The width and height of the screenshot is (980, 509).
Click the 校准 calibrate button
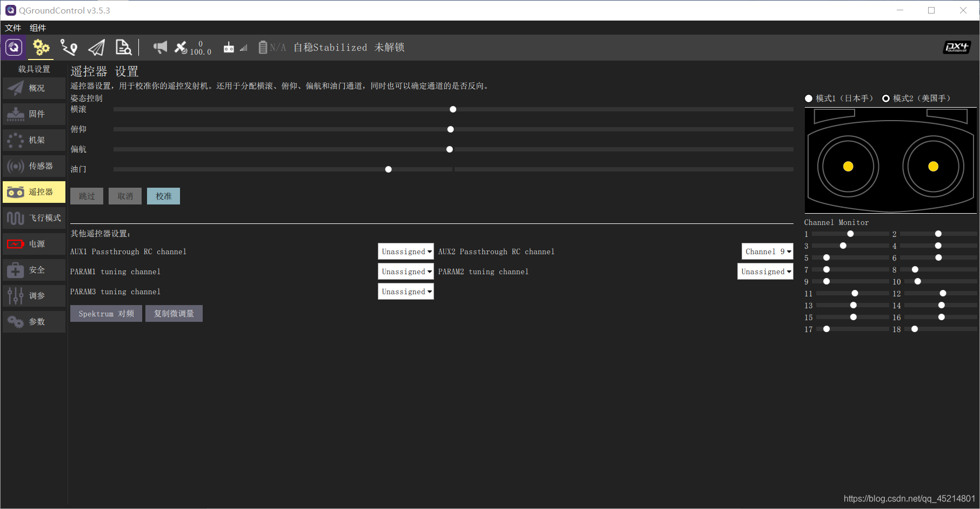[x=164, y=196]
